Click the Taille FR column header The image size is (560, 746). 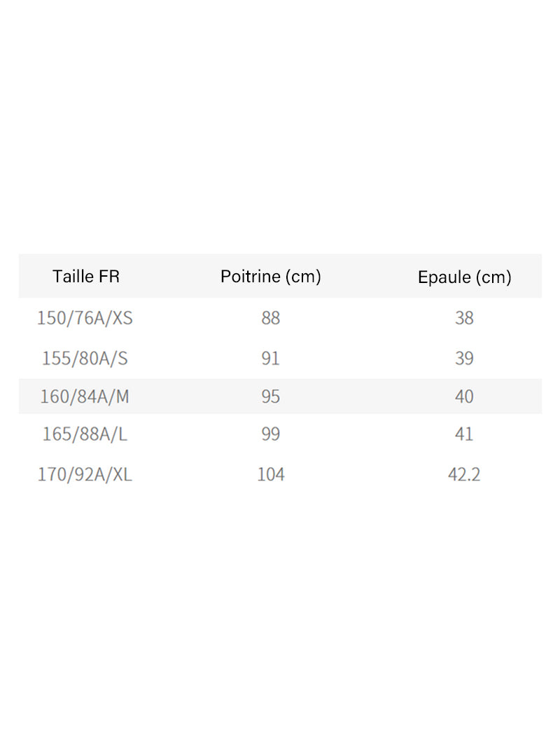(86, 277)
